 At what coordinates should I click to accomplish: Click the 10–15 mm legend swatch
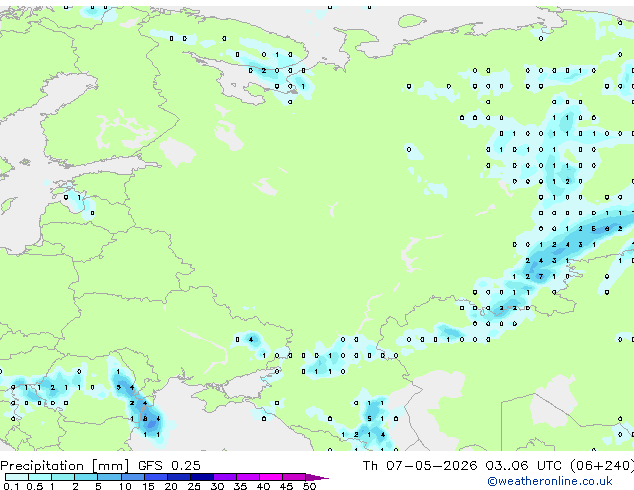point(132,477)
